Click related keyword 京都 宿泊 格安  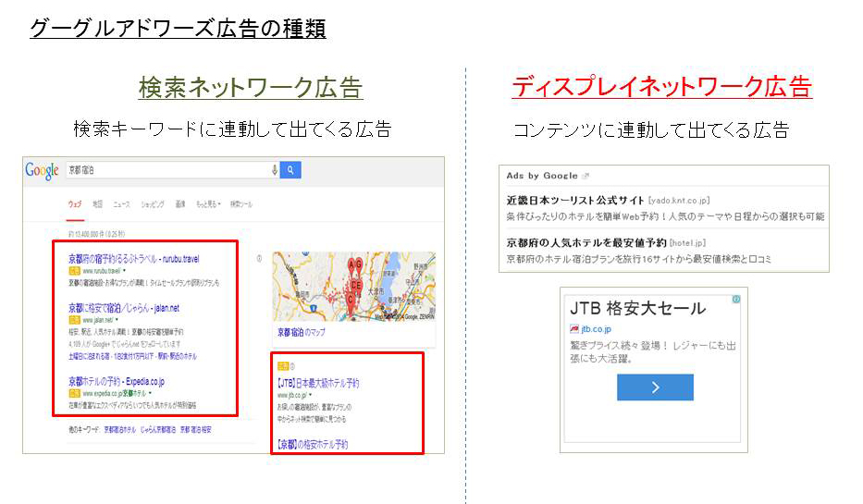point(196,429)
